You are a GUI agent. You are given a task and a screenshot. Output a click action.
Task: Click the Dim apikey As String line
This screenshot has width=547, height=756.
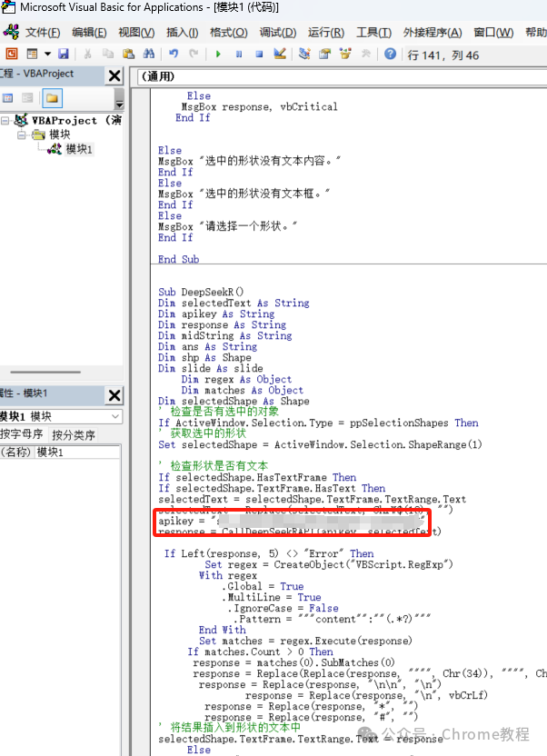click(x=216, y=313)
